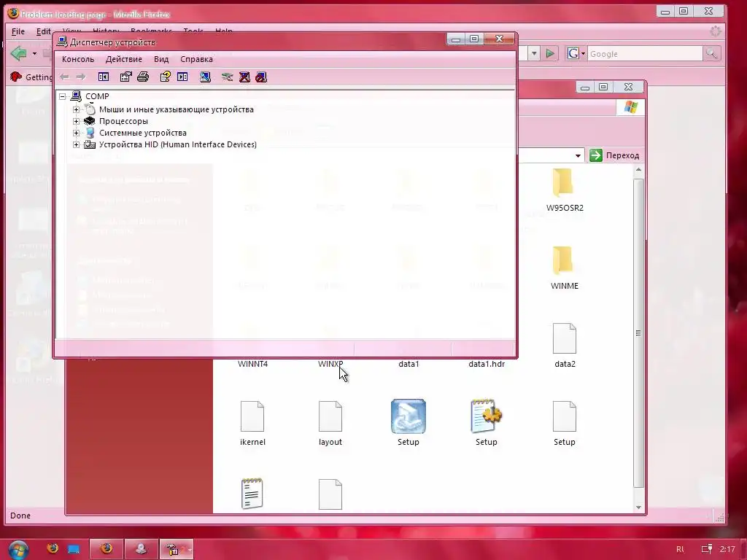Select the HID devices category icon
This screenshot has height=560, width=747.
pos(90,144)
